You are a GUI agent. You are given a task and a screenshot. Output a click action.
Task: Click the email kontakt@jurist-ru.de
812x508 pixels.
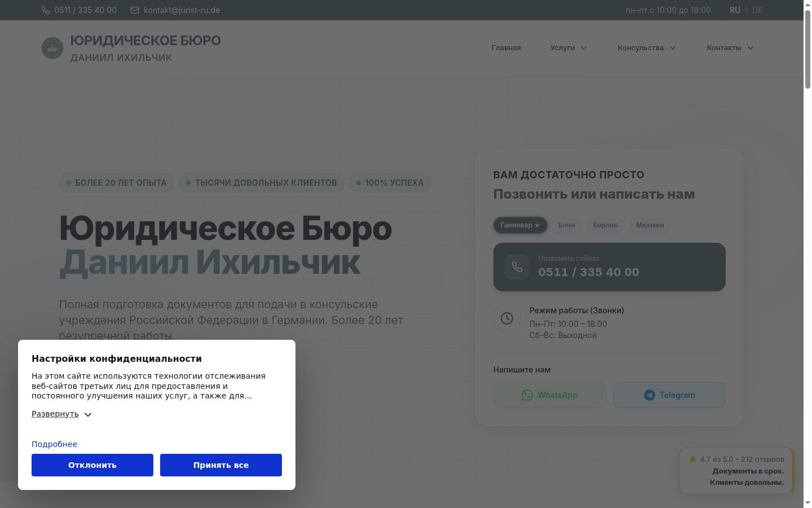(182, 10)
